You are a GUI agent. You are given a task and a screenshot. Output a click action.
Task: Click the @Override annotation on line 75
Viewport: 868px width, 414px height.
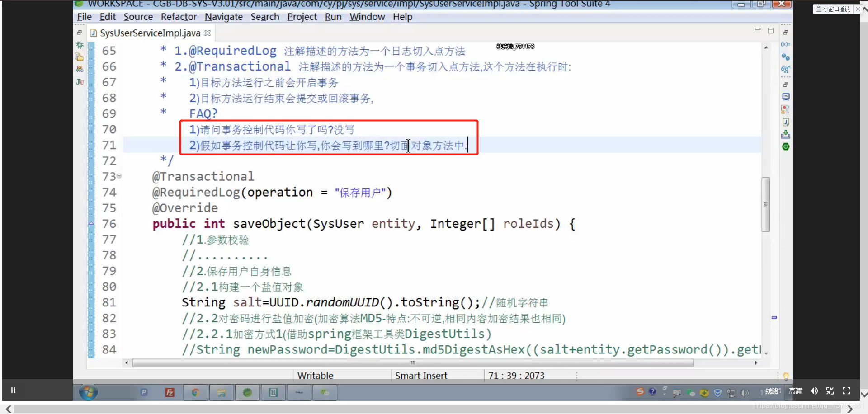tap(185, 208)
